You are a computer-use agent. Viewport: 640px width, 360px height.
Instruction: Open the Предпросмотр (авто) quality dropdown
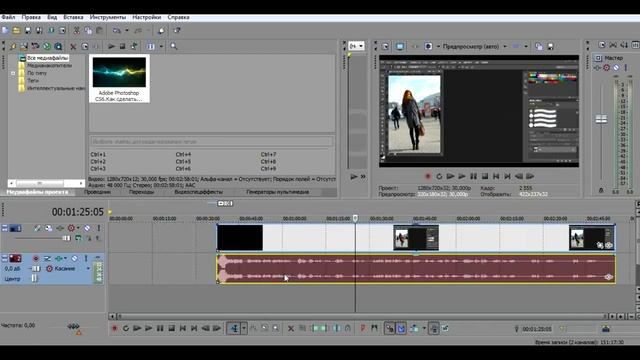tap(505, 47)
